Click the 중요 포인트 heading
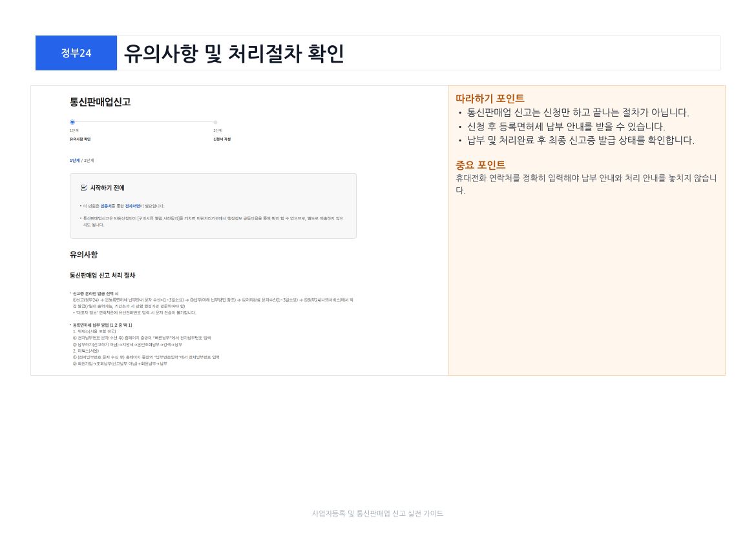The width and height of the screenshot is (756, 534). tap(480, 165)
